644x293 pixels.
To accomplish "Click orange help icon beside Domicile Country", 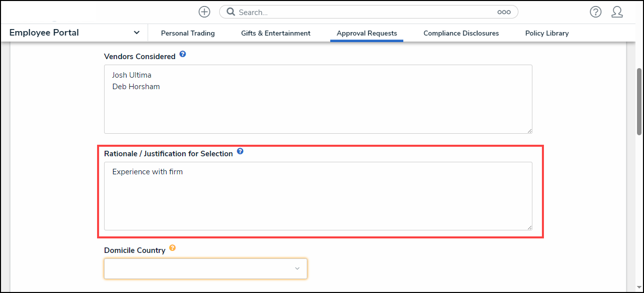I will pos(173,247).
